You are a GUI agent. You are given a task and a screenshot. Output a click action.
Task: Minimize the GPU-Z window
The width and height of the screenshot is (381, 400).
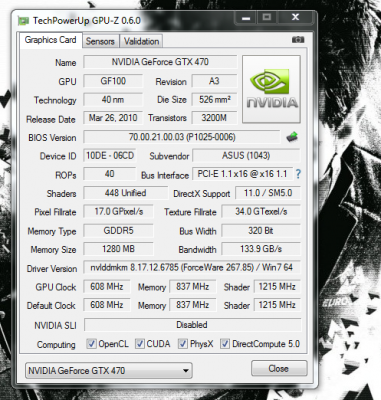[246, 17]
